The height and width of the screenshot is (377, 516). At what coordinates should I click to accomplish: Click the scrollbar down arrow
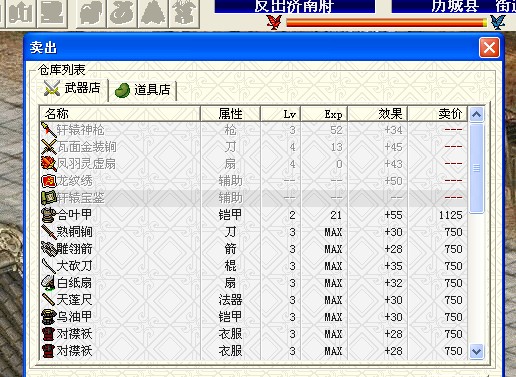click(476, 351)
